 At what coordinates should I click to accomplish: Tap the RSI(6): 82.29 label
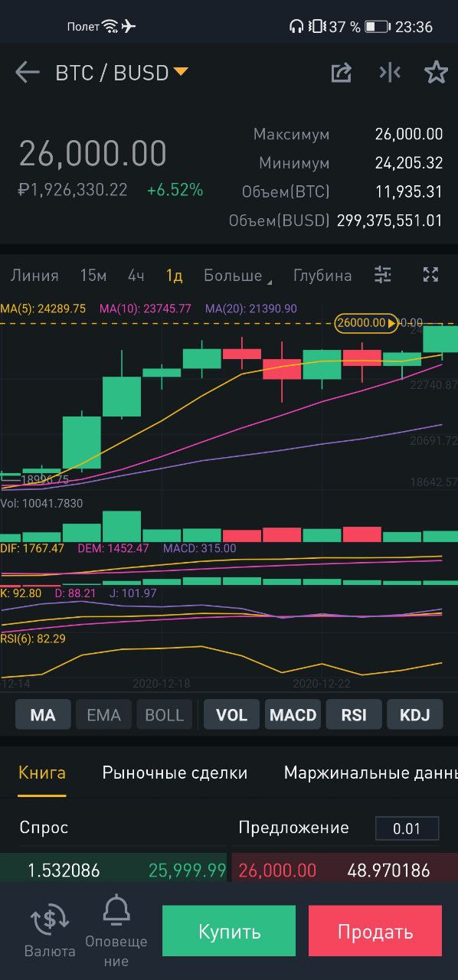tap(33, 638)
